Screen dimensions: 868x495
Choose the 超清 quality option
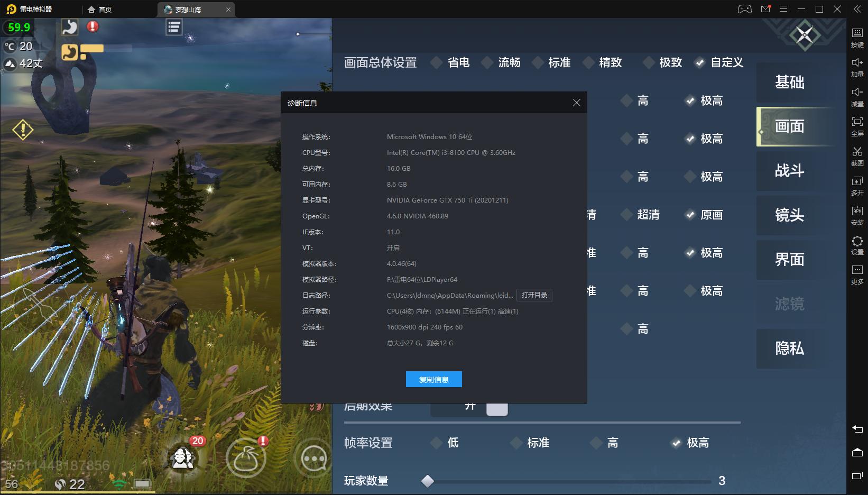tap(640, 215)
